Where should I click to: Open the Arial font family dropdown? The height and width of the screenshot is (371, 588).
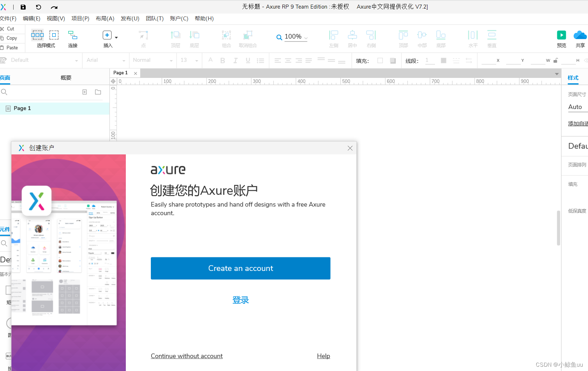click(105, 60)
